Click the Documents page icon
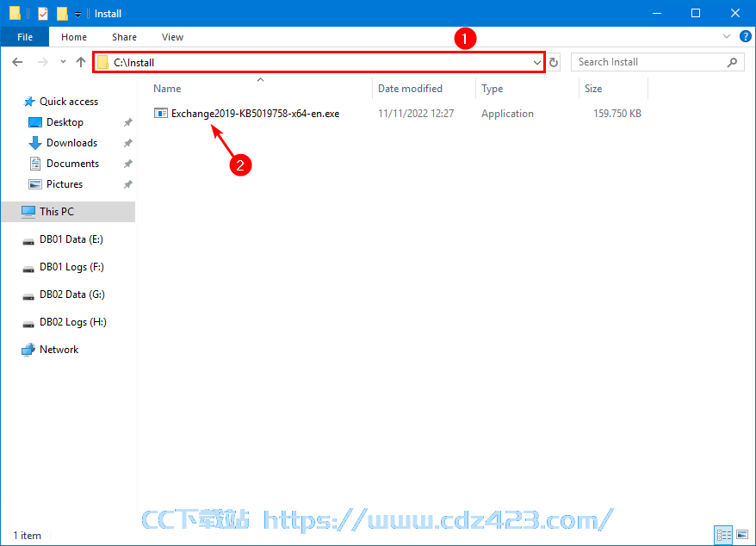756x546 pixels. (x=35, y=164)
